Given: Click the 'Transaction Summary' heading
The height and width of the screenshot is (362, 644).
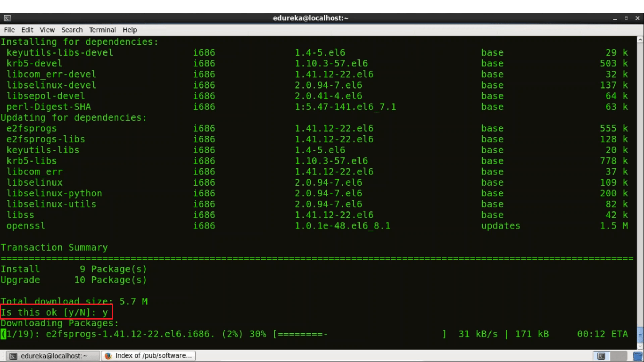Looking at the screenshot, I should (54, 248).
